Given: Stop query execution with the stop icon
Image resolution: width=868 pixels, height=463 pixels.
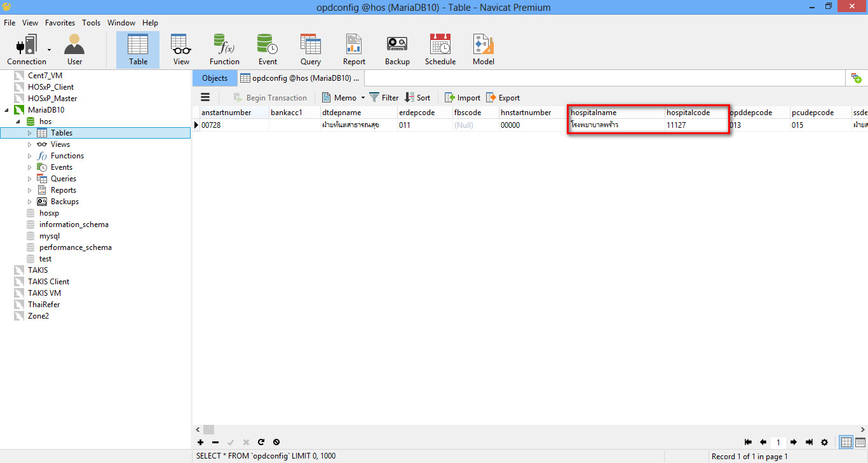Looking at the screenshot, I should pyautogui.click(x=276, y=442).
